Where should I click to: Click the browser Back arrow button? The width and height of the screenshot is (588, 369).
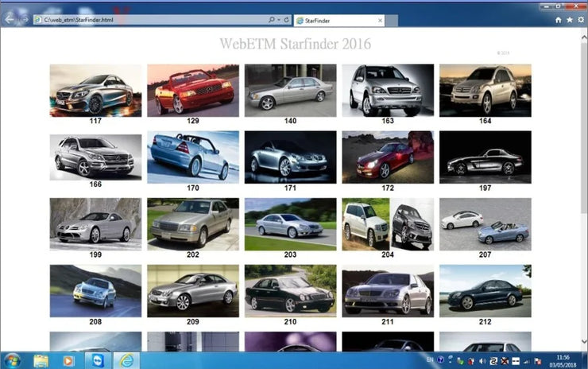(x=10, y=18)
